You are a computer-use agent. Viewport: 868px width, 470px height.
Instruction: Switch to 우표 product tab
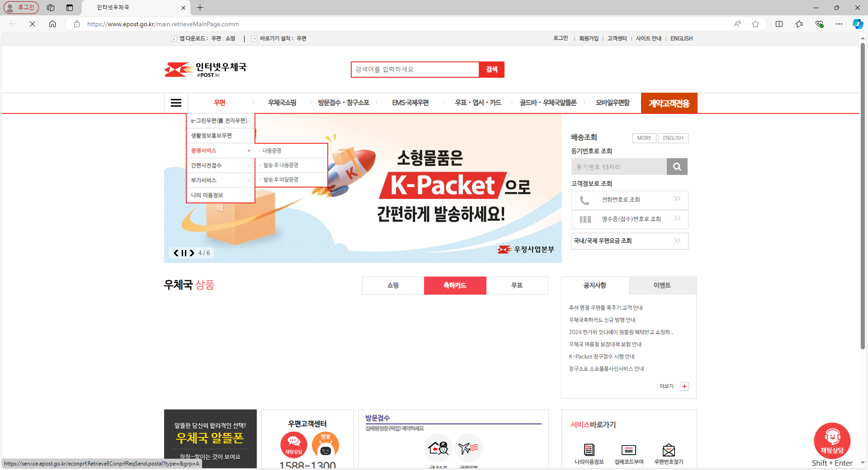pos(517,286)
